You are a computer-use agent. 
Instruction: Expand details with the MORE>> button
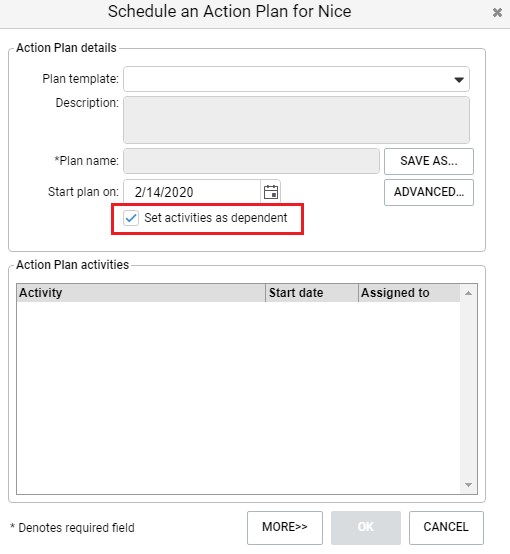(285, 528)
